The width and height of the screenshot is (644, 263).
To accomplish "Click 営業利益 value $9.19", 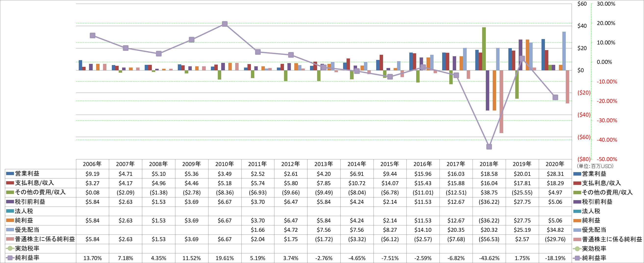I will (x=92, y=174).
